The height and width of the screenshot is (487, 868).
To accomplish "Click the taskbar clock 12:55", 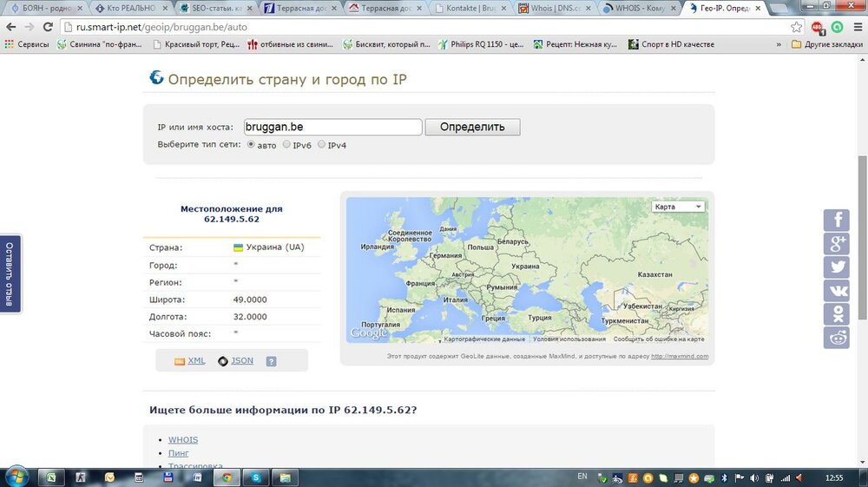I will [834, 477].
